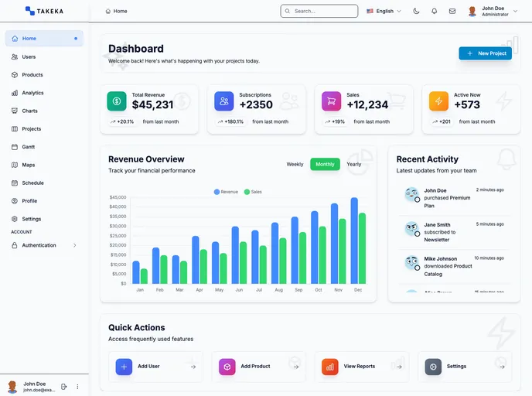Toggle dark mode moon icon
Screen dimensions: 532x396
point(417,11)
